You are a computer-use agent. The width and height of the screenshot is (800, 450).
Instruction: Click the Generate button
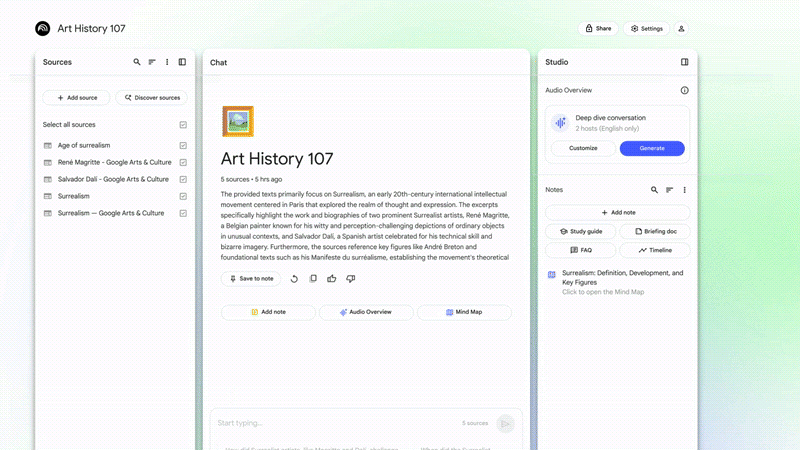[652, 148]
